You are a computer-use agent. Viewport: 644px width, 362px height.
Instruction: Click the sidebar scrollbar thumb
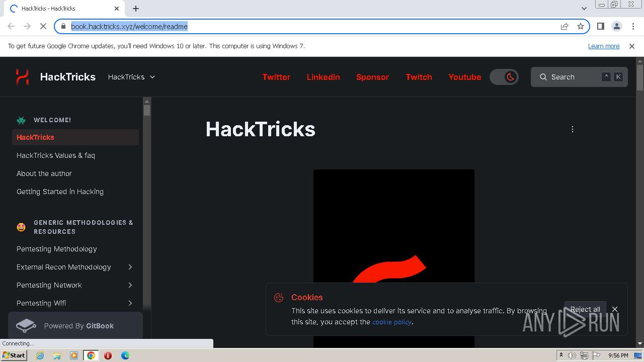click(147, 110)
